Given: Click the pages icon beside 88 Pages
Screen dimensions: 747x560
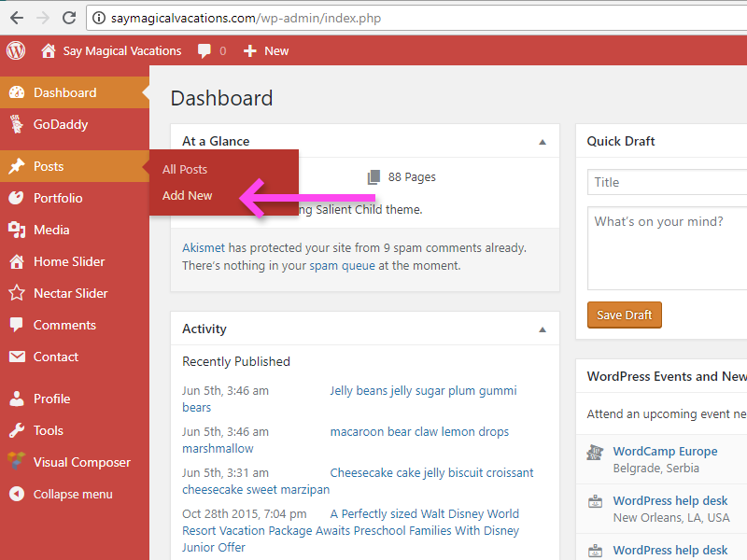Looking at the screenshot, I should (x=374, y=177).
